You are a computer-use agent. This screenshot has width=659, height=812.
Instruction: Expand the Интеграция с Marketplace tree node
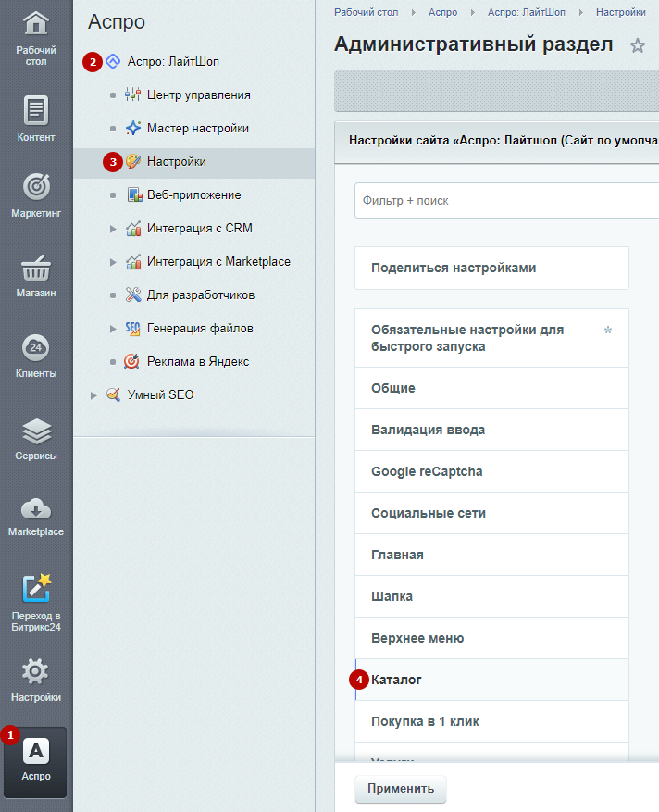click(113, 262)
